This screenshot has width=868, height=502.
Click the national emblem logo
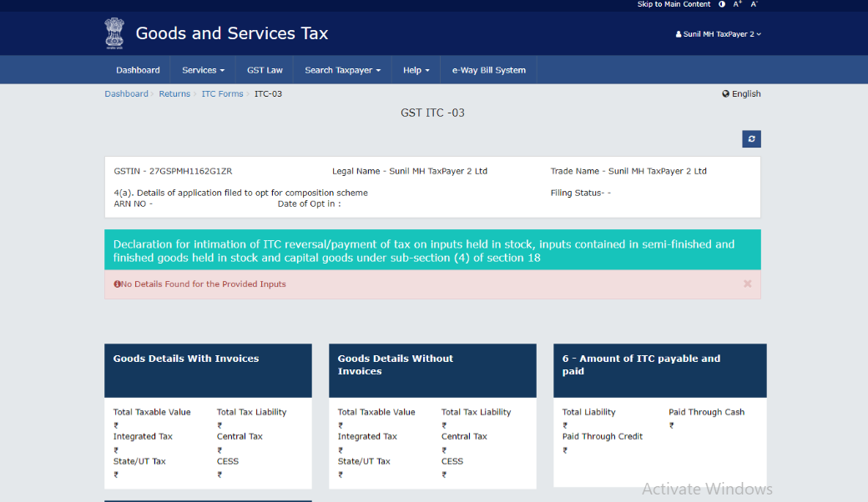point(114,33)
